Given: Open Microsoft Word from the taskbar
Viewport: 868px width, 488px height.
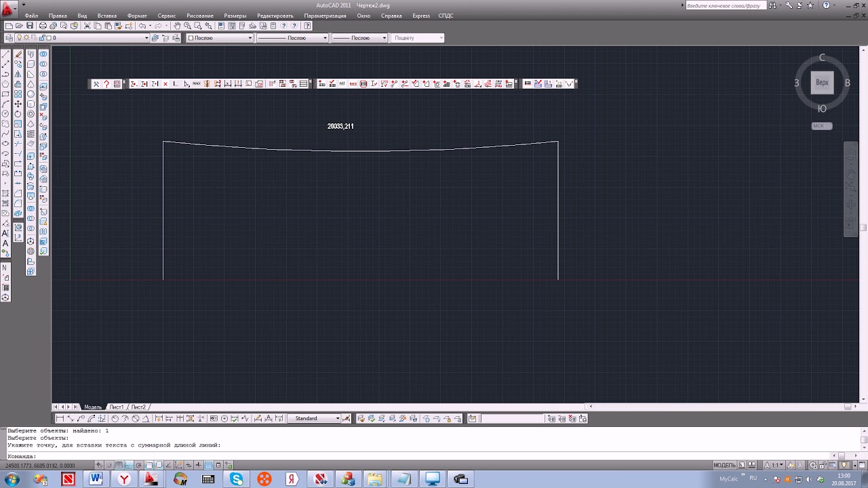Looking at the screenshot, I should click(x=96, y=479).
